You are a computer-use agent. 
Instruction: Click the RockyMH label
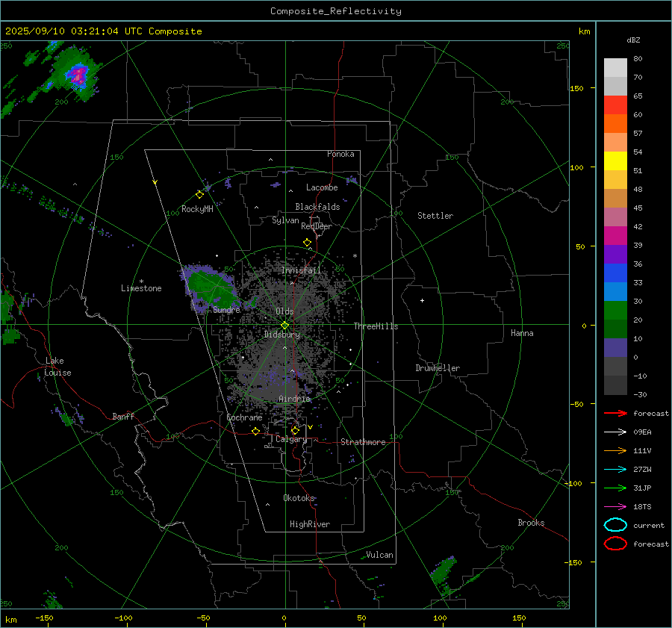pyautogui.click(x=197, y=209)
